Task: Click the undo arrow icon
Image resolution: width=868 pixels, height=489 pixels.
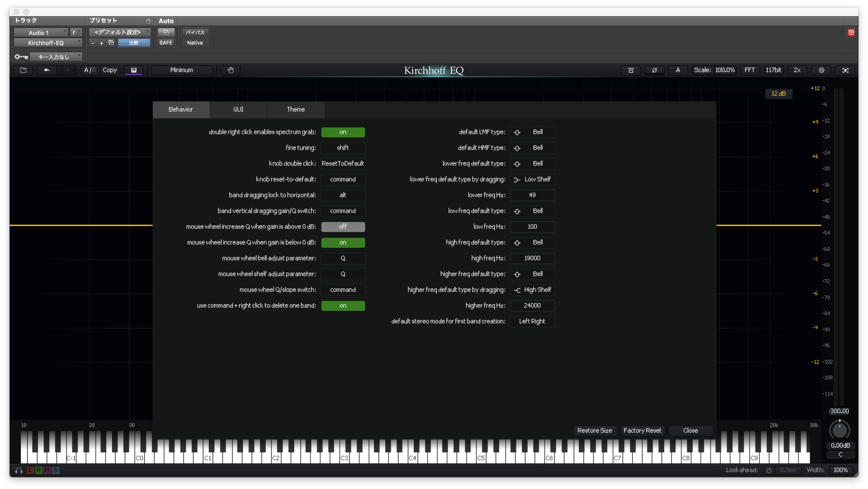Action: (x=47, y=70)
